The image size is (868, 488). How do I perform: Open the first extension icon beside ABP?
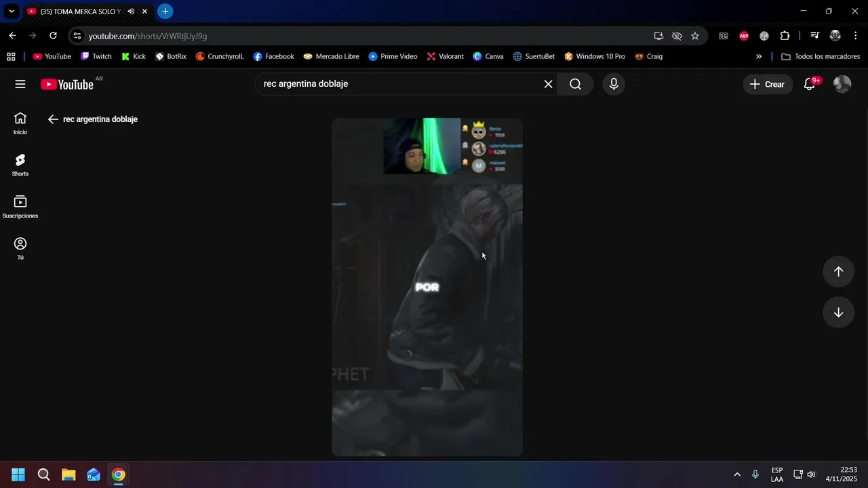coord(724,36)
